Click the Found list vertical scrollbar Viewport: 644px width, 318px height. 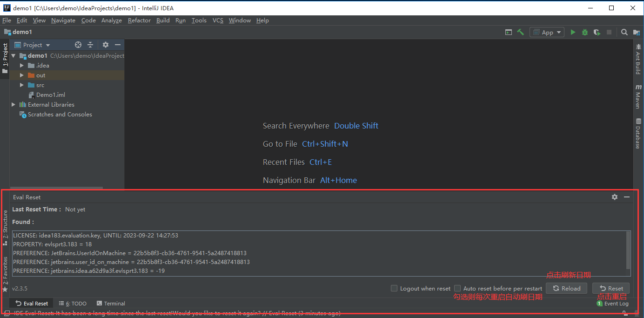628,250
